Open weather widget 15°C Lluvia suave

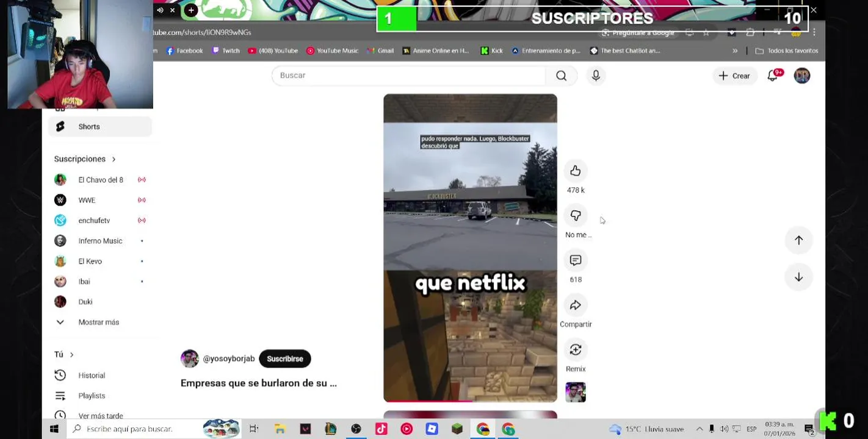(x=646, y=429)
